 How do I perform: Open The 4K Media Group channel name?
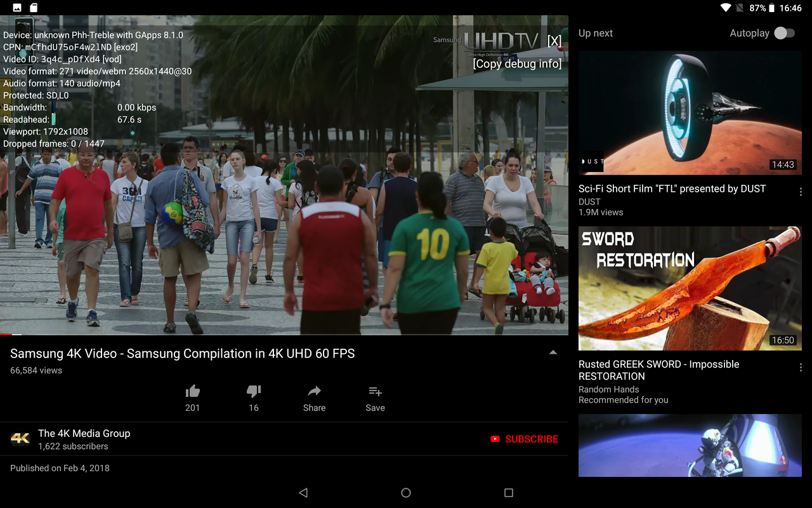[x=84, y=433]
